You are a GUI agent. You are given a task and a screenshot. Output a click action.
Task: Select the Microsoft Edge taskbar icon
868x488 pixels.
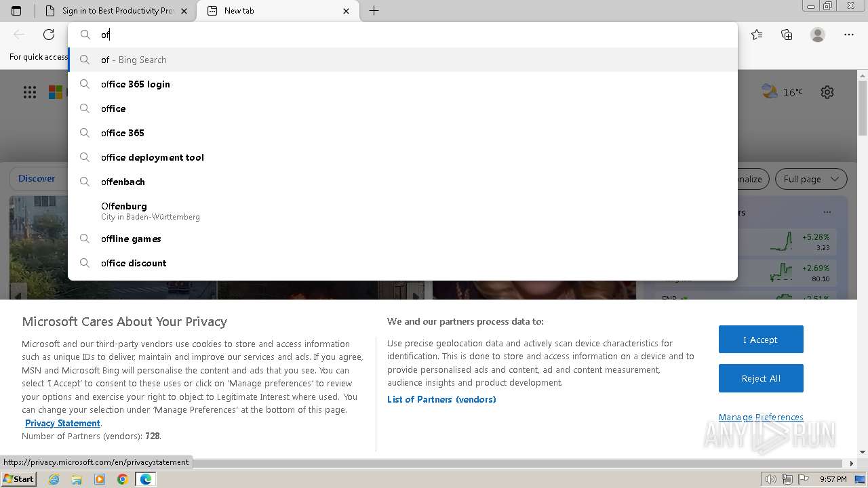point(146,479)
